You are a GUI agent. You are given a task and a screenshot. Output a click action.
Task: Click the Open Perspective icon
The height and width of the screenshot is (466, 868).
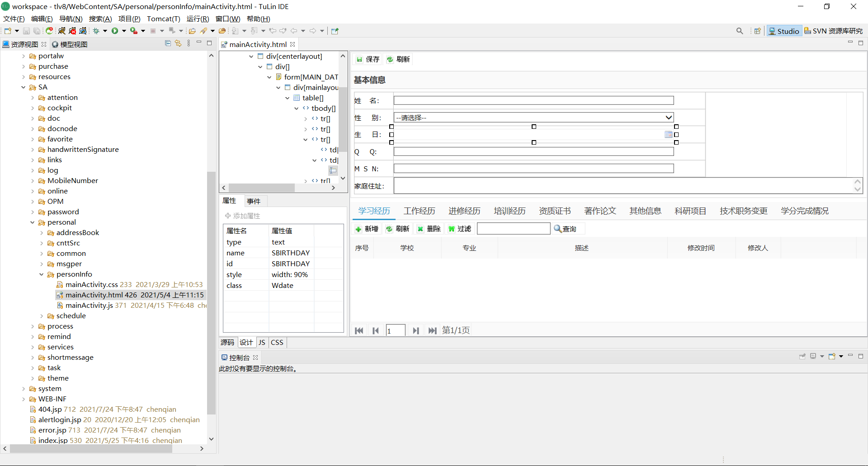(x=757, y=31)
